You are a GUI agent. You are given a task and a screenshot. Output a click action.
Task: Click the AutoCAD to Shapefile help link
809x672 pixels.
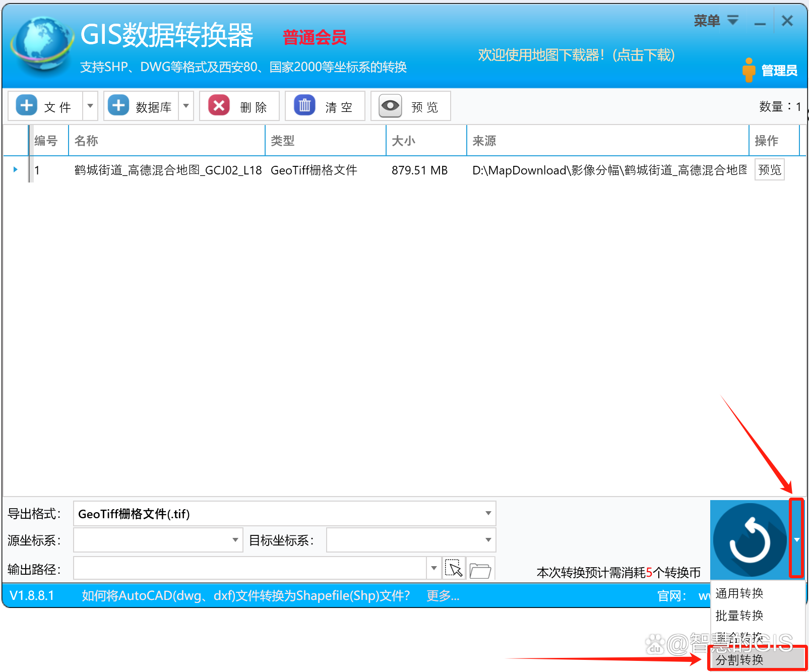coord(245,596)
